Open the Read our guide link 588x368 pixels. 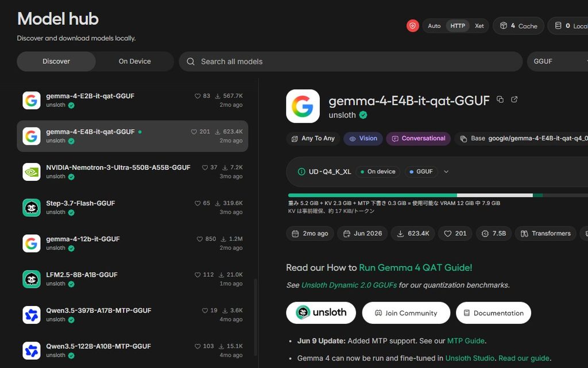(524, 358)
